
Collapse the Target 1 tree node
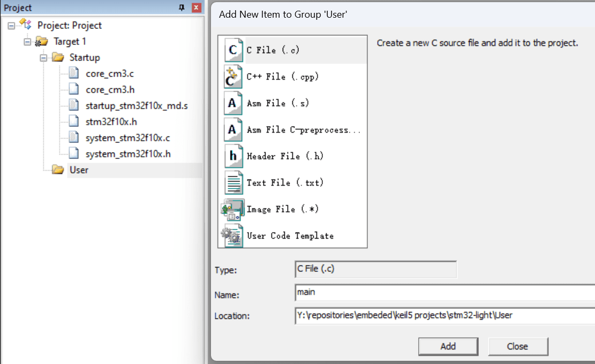[27, 42]
